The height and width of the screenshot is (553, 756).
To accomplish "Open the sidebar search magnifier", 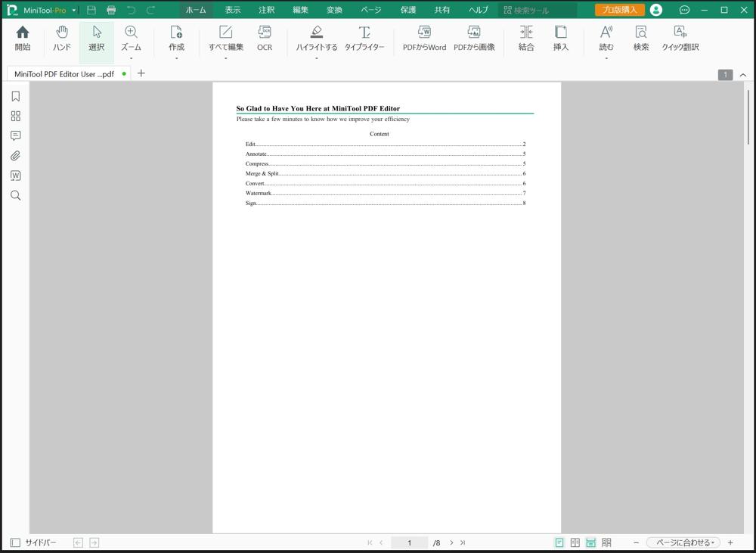I will click(x=15, y=195).
